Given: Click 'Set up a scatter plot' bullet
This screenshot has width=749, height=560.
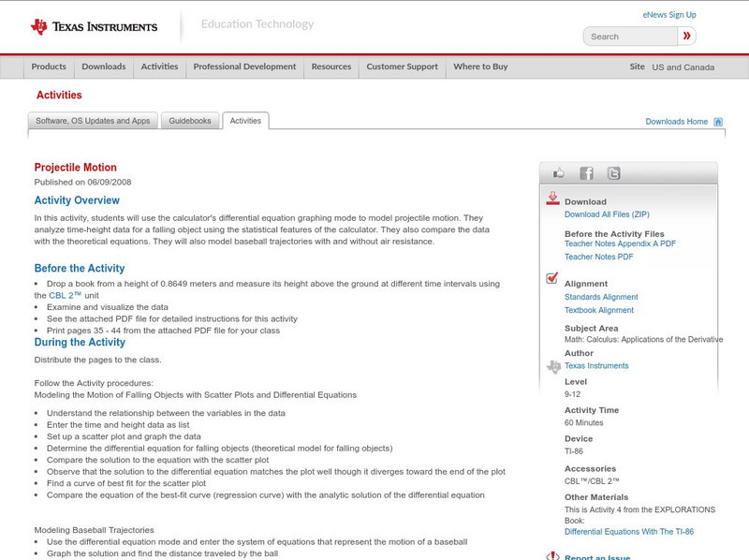Looking at the screenshot, I should coord(124,436).
